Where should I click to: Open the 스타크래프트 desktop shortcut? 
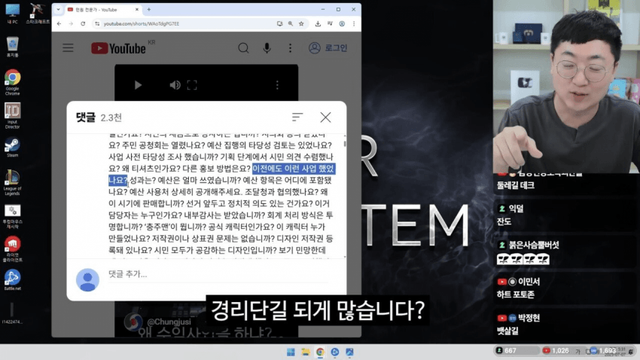point(38,13)
